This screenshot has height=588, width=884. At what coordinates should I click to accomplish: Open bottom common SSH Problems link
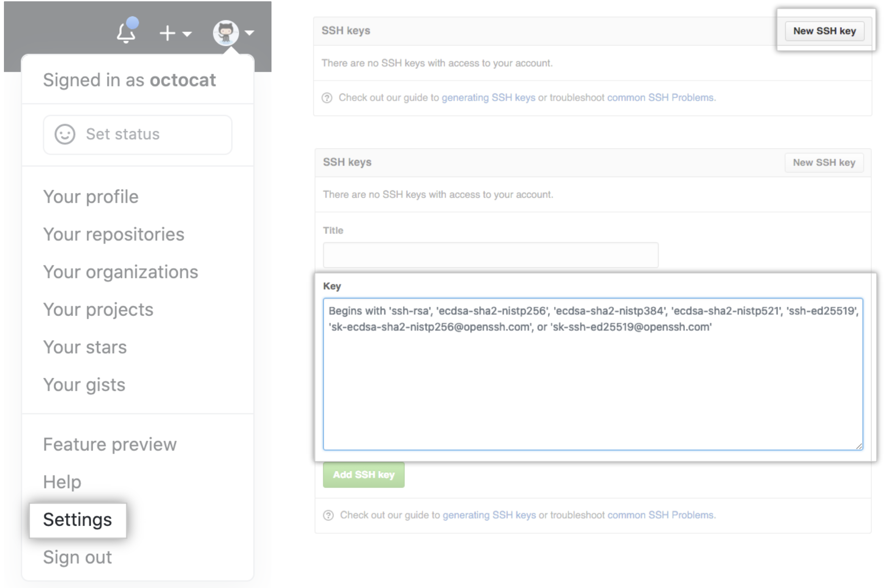[x=661, y=515]
